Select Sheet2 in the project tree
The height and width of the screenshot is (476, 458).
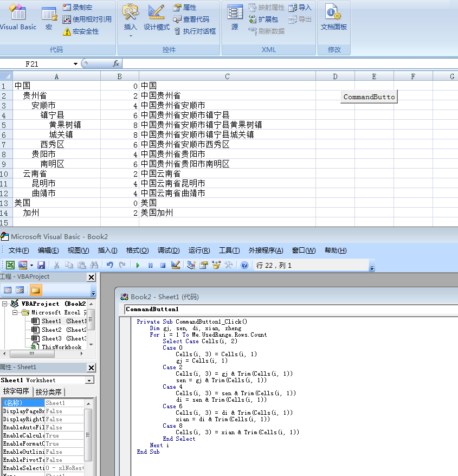(x=59, y=330)
